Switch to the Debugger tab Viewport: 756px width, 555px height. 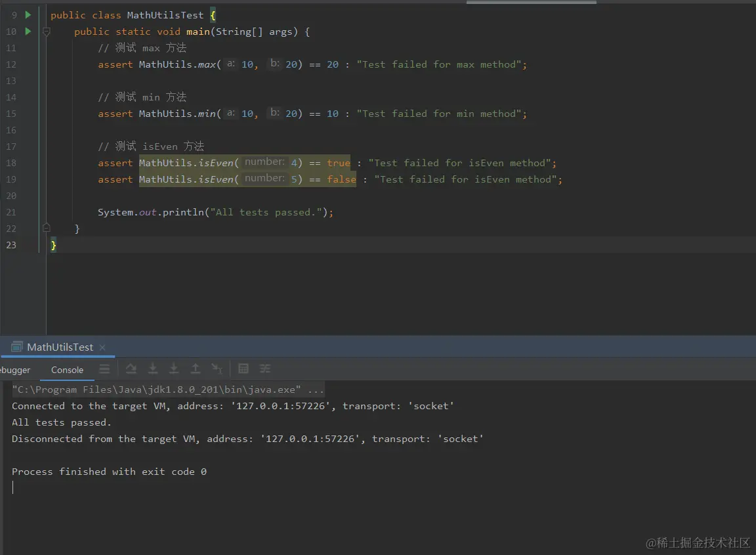pos(15,370)
